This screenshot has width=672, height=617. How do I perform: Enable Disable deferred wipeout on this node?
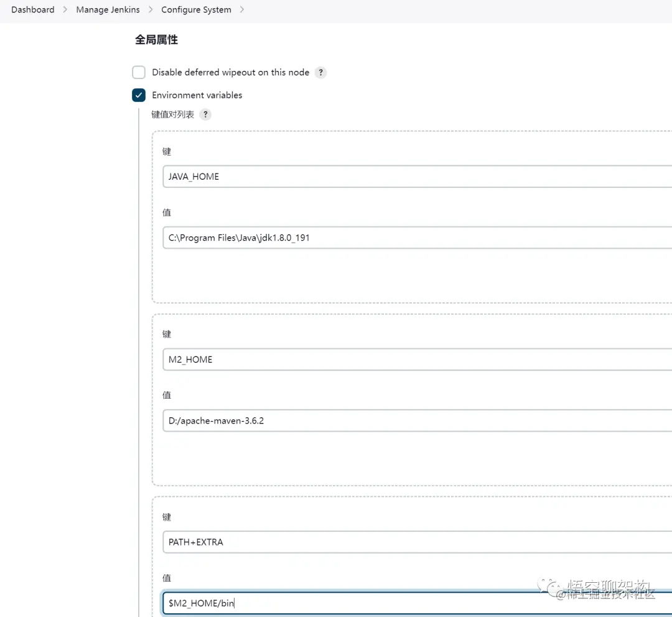(139, 72)
